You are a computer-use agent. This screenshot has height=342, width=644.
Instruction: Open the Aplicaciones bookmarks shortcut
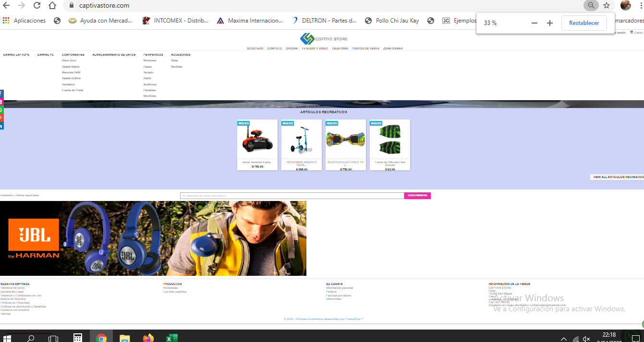pyautogui.click(x=24, y=21)
